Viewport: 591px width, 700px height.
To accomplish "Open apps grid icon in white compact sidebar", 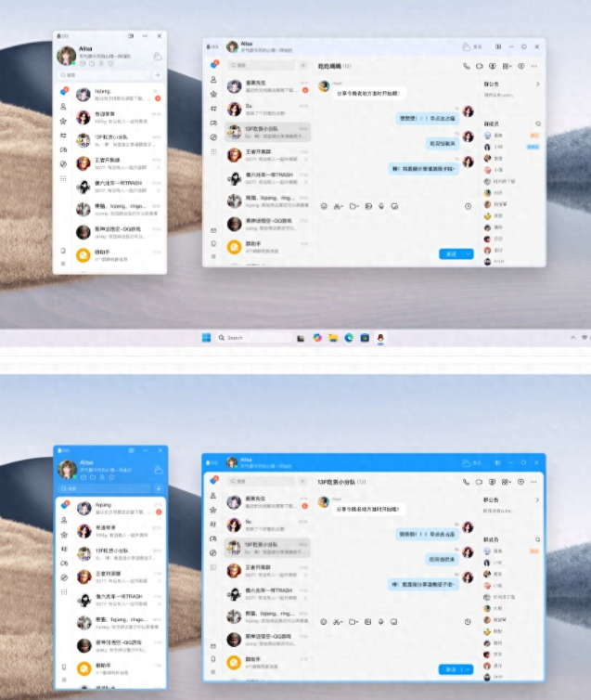I will pos(63,178).
